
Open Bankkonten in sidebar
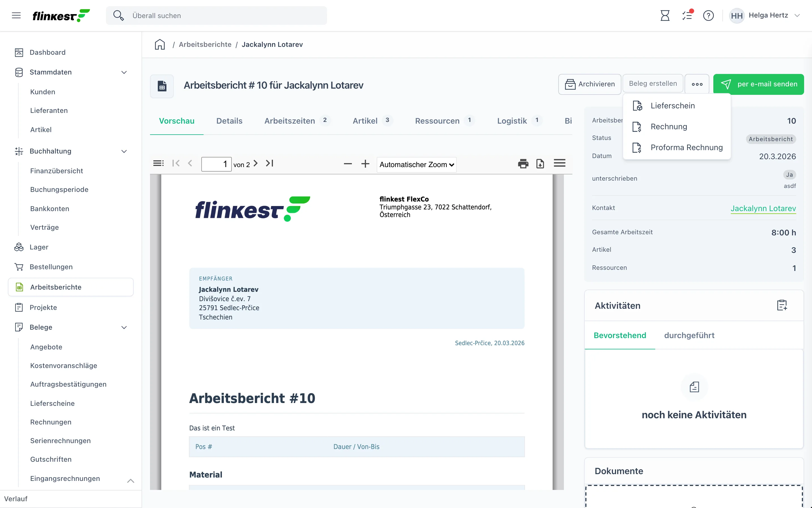point(50,209)
